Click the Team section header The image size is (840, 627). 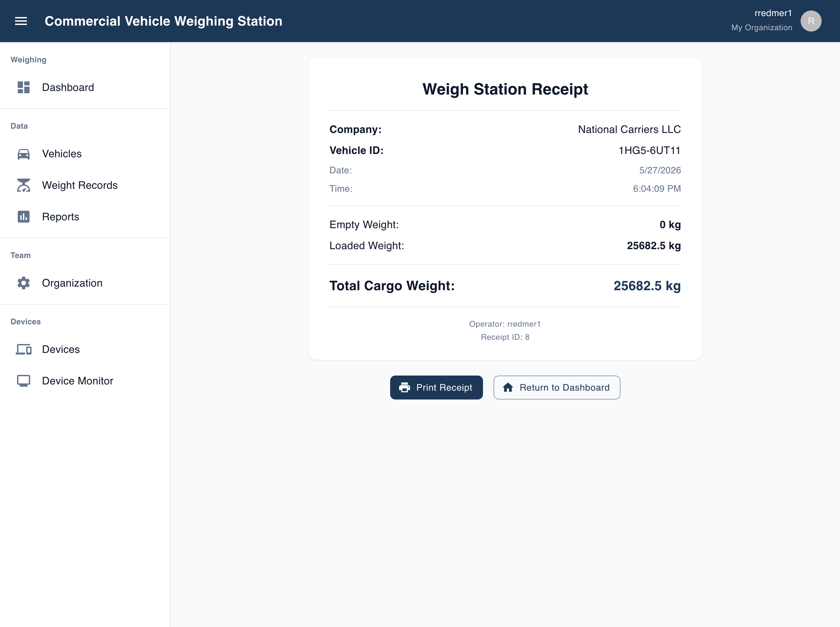(x=20, y=255)
